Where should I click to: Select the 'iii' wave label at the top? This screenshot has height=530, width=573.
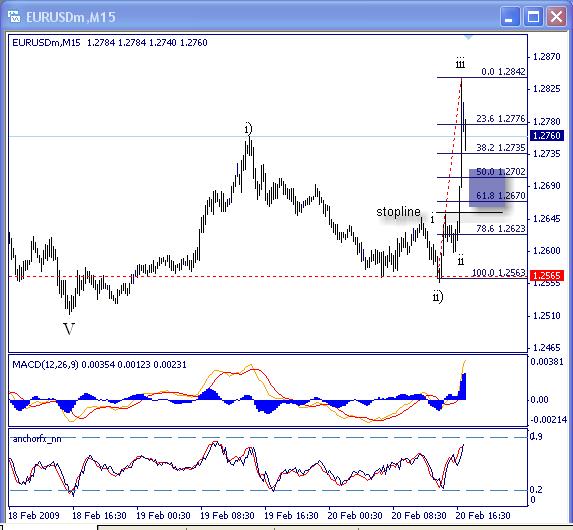pyautogui.click(x=460, y=63)
